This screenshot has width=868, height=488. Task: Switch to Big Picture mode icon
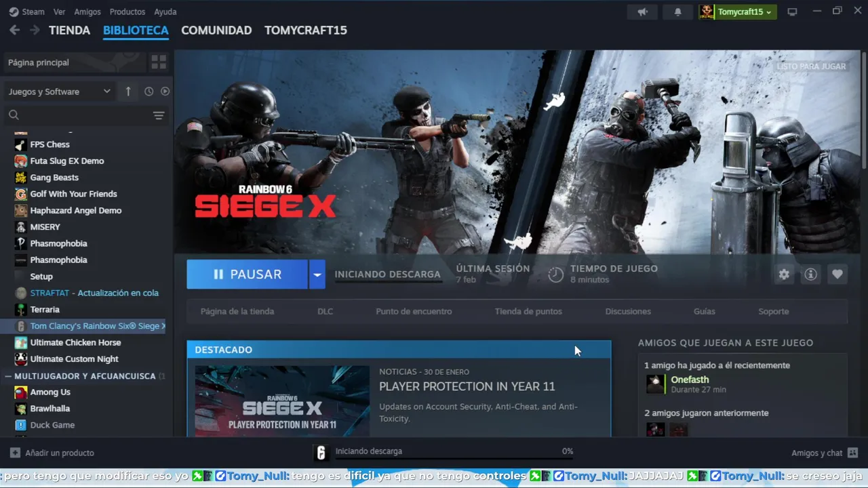[x=792, y=12]
